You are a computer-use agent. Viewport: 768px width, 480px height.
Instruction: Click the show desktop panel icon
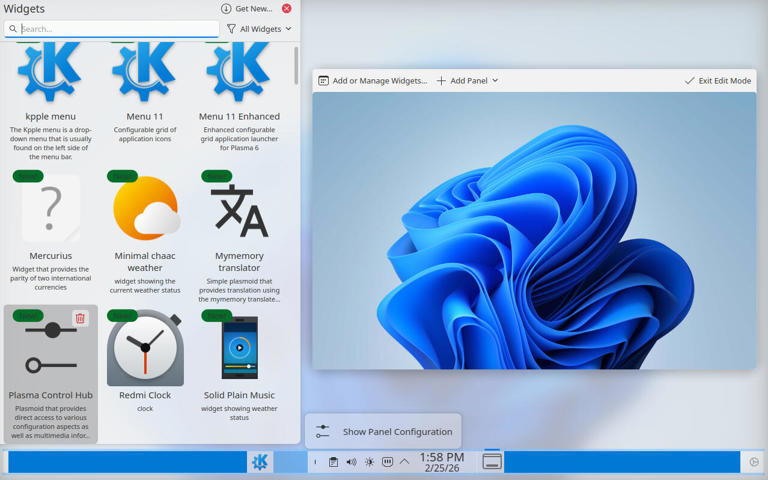click(x=492, y=461)
